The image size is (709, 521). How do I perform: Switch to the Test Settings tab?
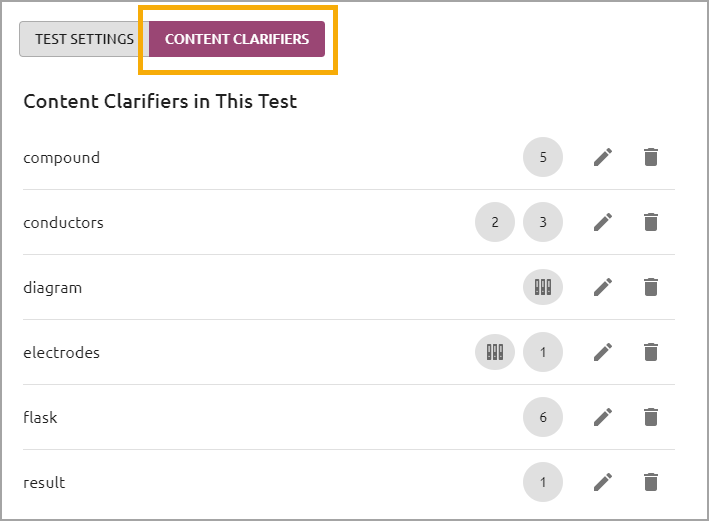click(84, 39)
